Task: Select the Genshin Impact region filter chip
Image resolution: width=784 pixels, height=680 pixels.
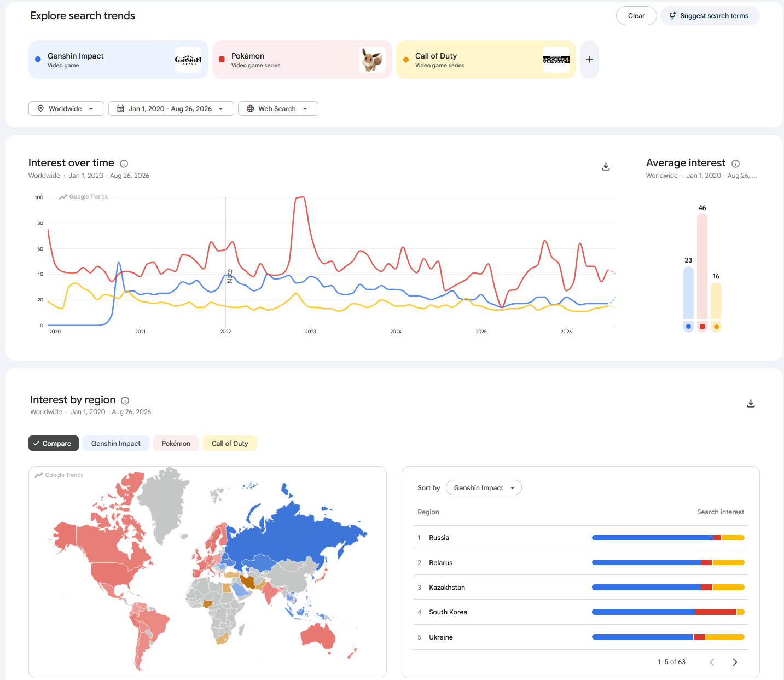Action: click(116, 443)
